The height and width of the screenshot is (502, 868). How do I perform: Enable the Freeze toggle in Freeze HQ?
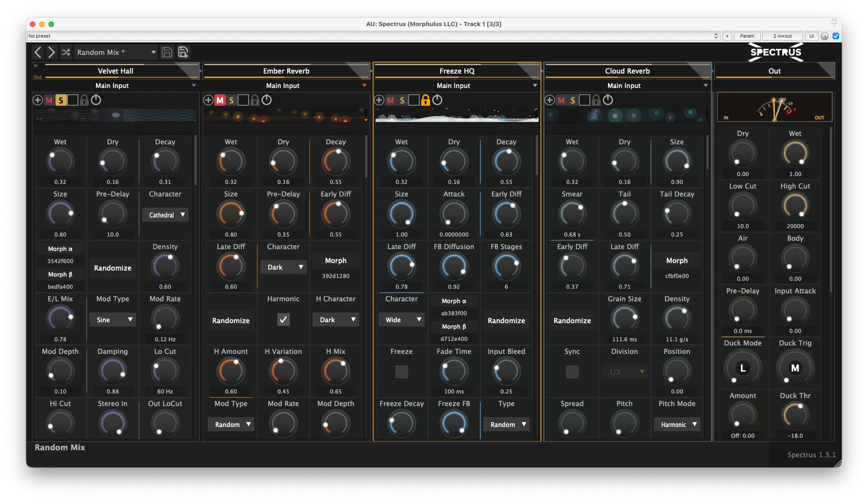pos(402,372)
